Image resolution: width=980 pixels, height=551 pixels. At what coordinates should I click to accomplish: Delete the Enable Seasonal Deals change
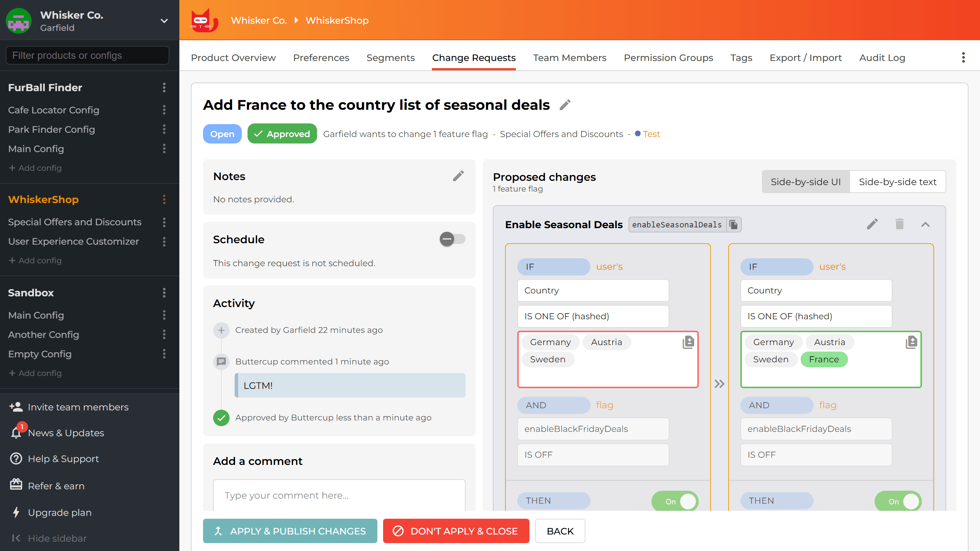(x=899, y=224)
